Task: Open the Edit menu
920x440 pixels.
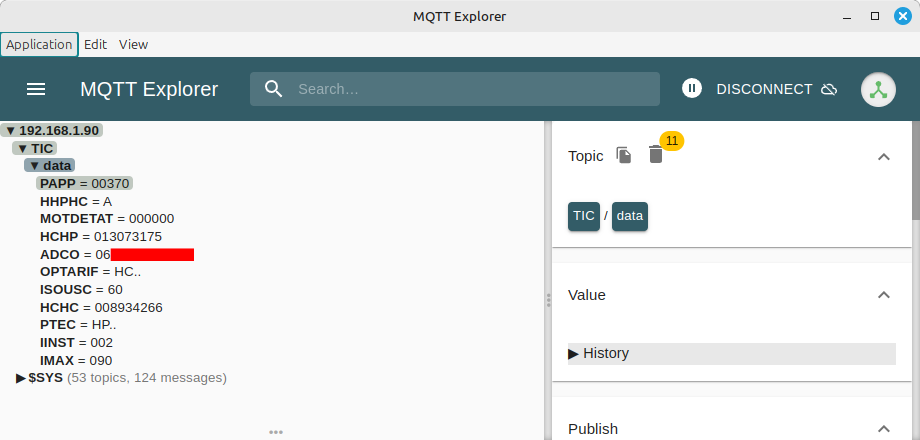Action: point(95,44)
